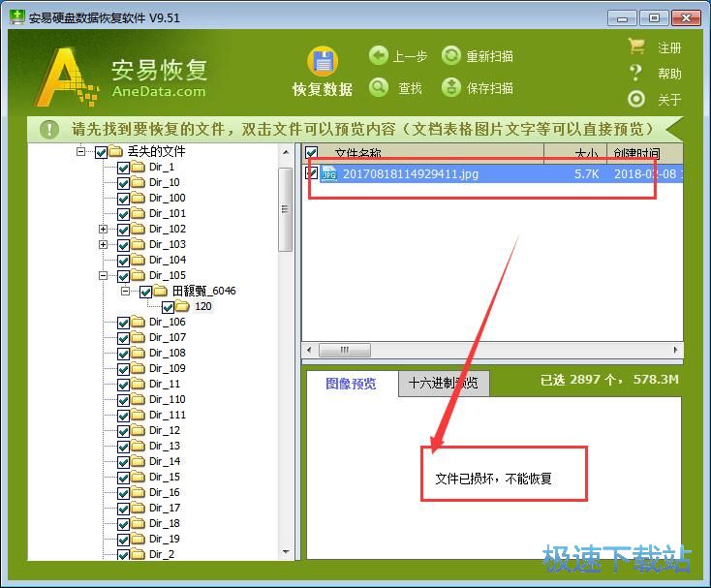Image resolution: width=711 pixels, height=588 pixels.
Task: Toggle the 田馥甄_6046 folder checkbox
Action: pyautogui.click(x=145, y=292)
